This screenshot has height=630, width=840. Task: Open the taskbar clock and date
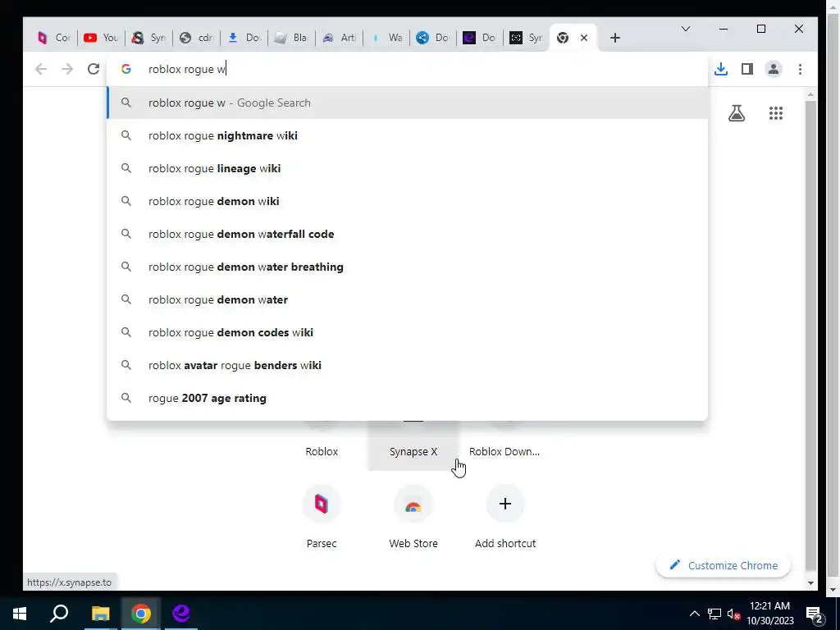(769, 614)
